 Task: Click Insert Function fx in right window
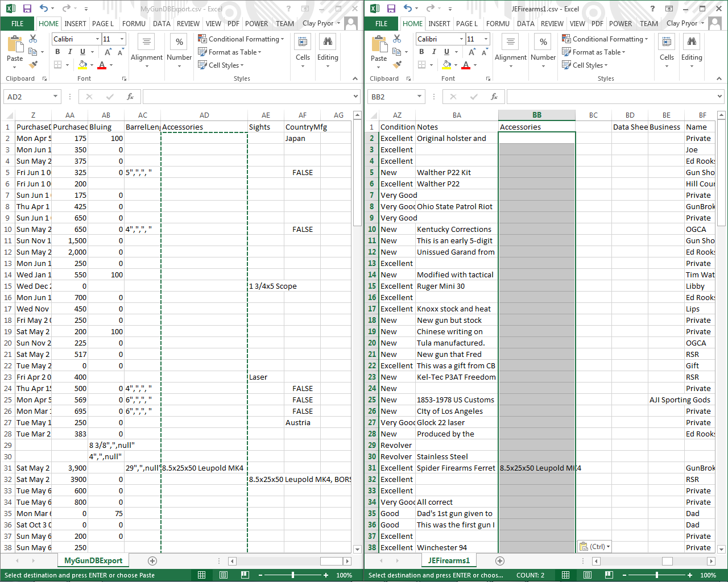[x=494, y=97]
